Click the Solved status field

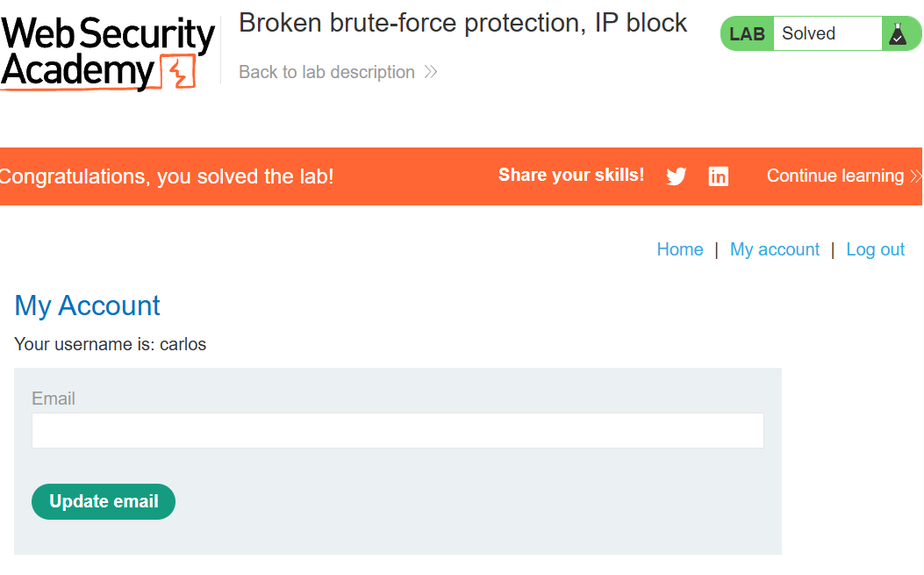pos(827,33)
